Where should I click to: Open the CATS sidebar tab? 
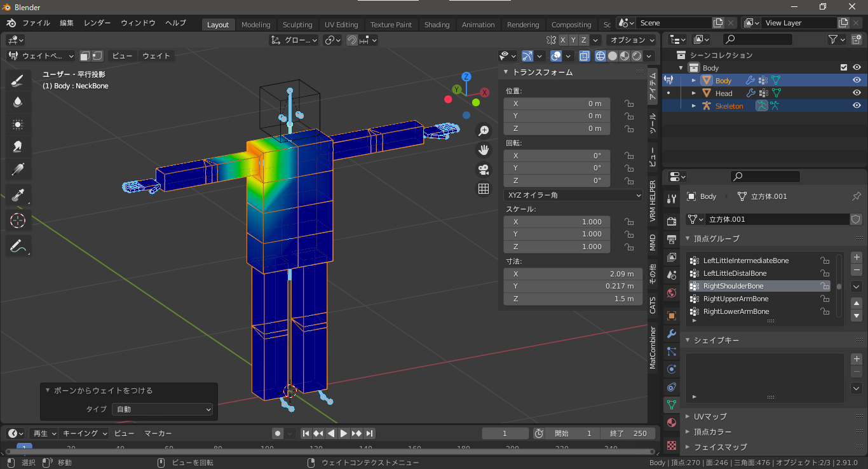(653, 304)
